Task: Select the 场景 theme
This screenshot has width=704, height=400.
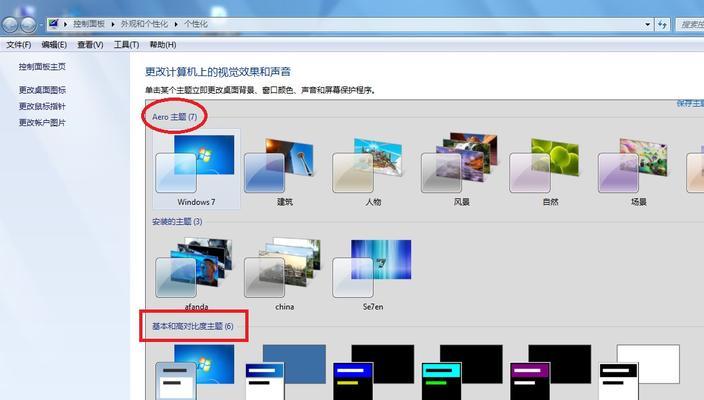Action: 638,170
